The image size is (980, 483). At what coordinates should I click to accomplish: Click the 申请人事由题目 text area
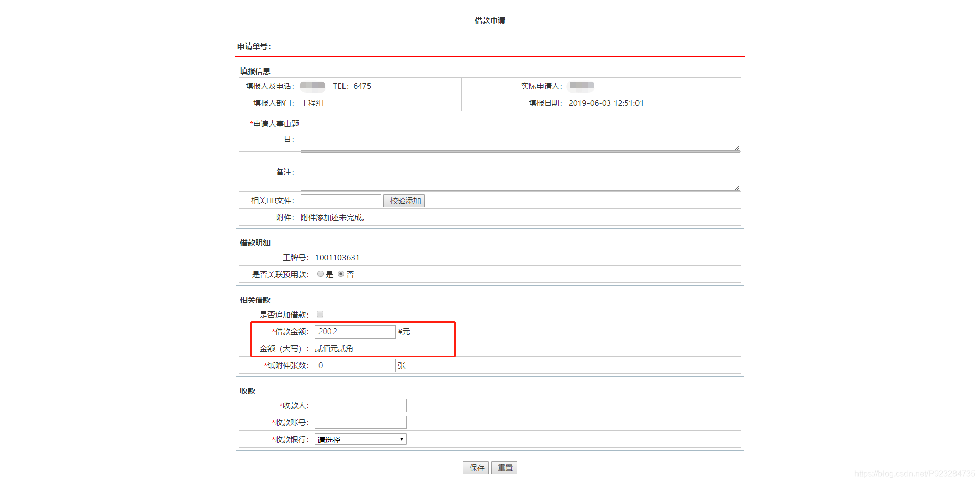click(520, 131)
